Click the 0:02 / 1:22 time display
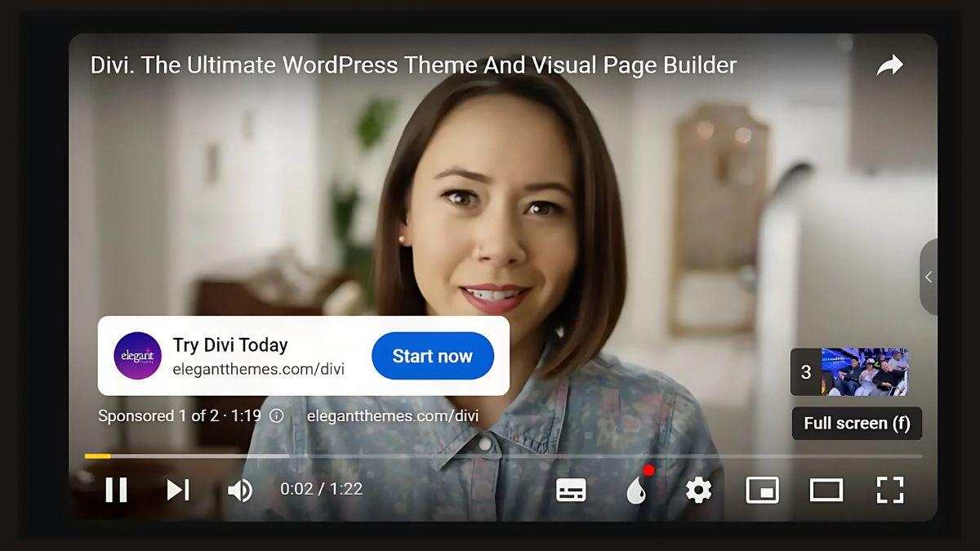The width and height of the screenshot is (980, 551). (x=321, y=489)
